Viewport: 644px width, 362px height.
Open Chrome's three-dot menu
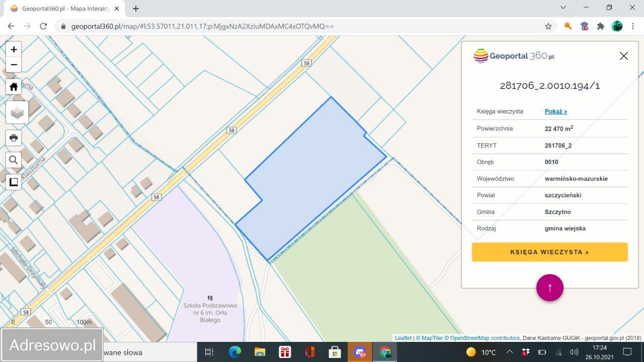click(x=632, y=26)
